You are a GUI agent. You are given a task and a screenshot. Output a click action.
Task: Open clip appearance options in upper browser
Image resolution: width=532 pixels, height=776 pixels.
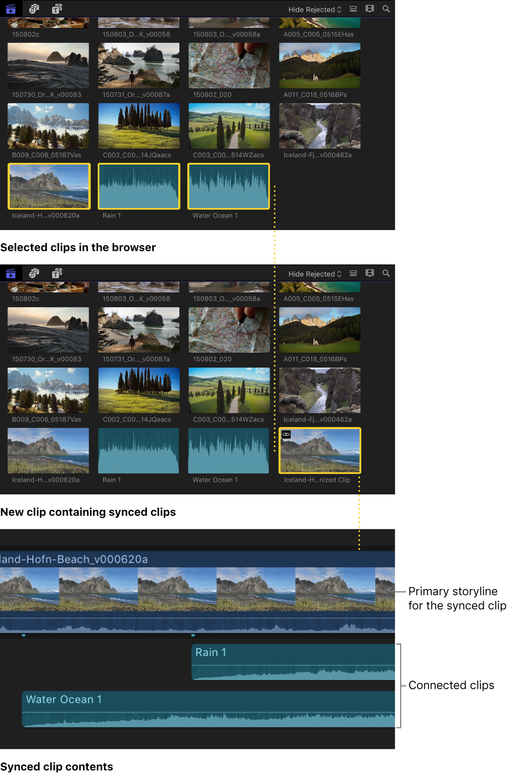[x=370, y=9]
